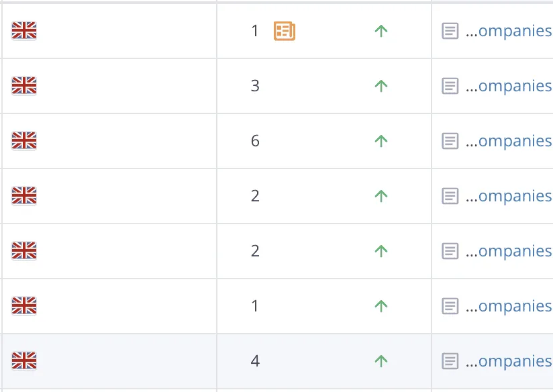Click the green up arrow beside position 3
The height and width of the screenshot is (392, 553).
(381, 86)
